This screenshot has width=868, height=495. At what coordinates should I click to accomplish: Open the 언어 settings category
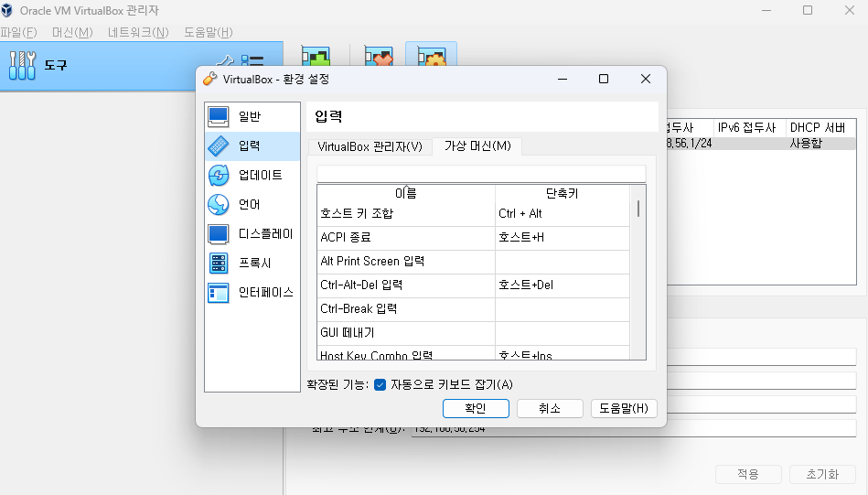click(252, 204)
